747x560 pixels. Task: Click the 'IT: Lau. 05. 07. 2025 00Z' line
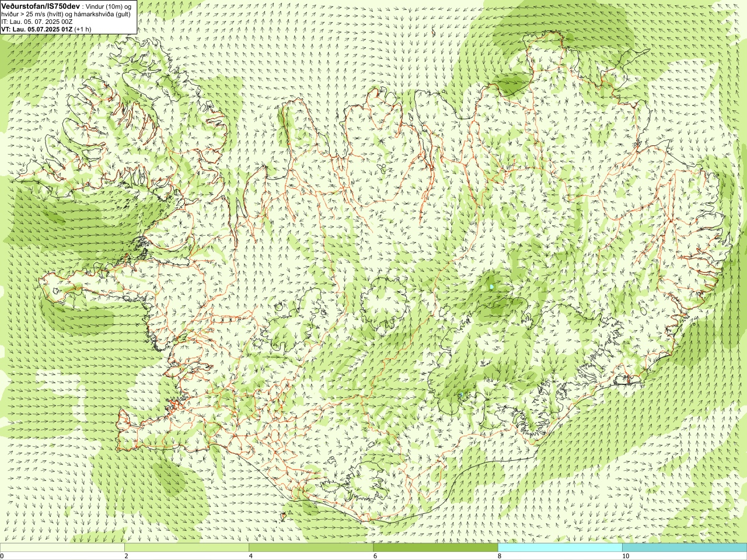pyautogui.click(x=37, y=22)
